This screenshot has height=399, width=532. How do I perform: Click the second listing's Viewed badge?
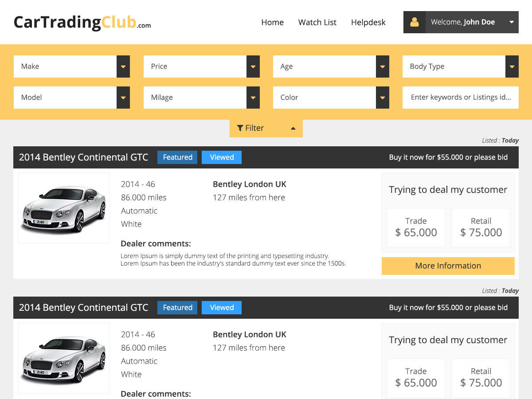(222, 308)
